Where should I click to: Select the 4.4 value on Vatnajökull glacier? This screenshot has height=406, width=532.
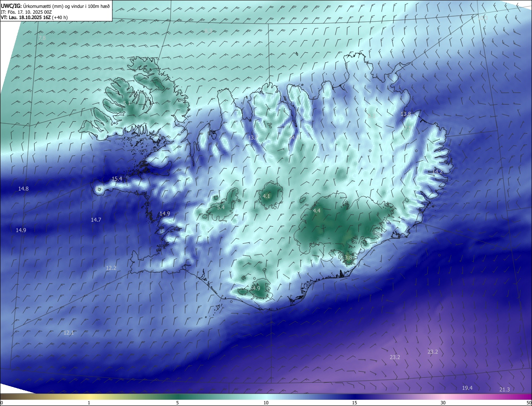pos(317,211)
